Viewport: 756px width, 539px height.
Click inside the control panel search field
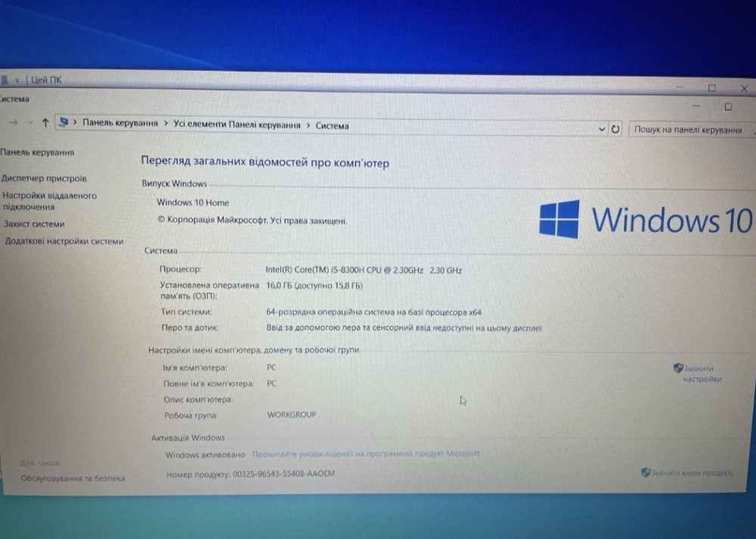point(692,129)
